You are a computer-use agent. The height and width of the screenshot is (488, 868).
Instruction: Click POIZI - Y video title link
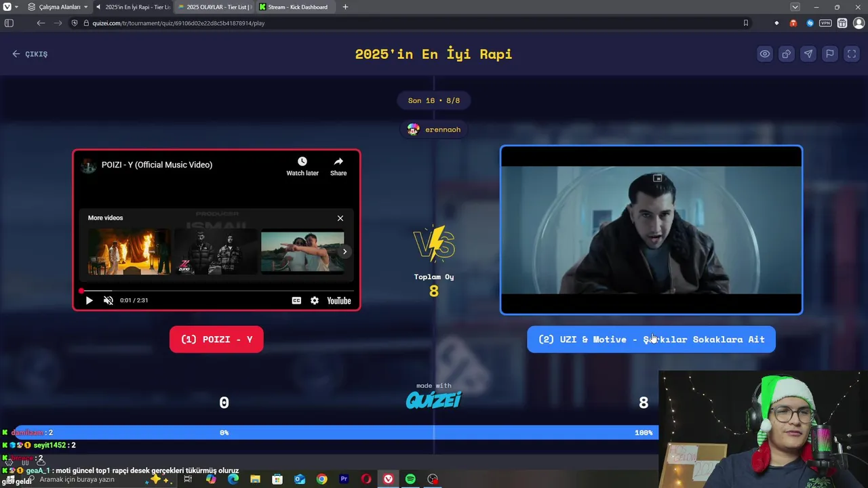pyautogui.click(x=157, y=165)
